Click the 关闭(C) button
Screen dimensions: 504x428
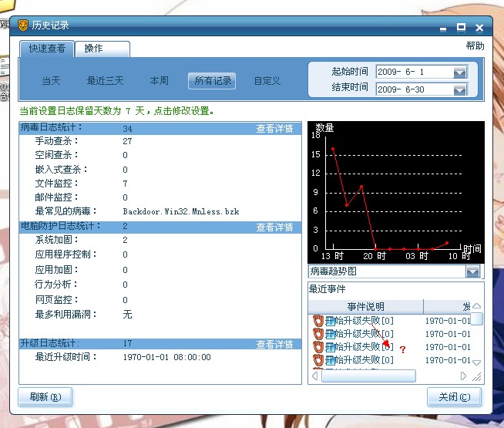(x=454, y=397)
